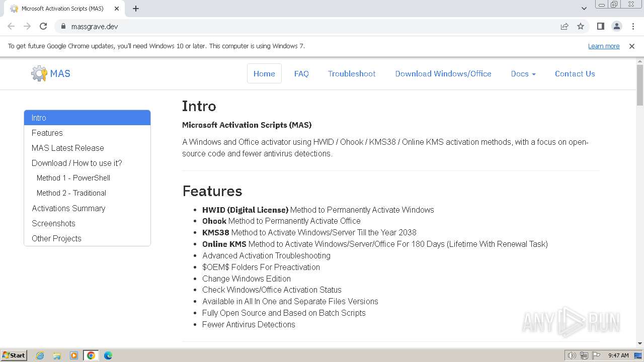The image size is (644, 362).
Task: Click 'HWID (Digital License)' bold text
Action: pos(245,210)
